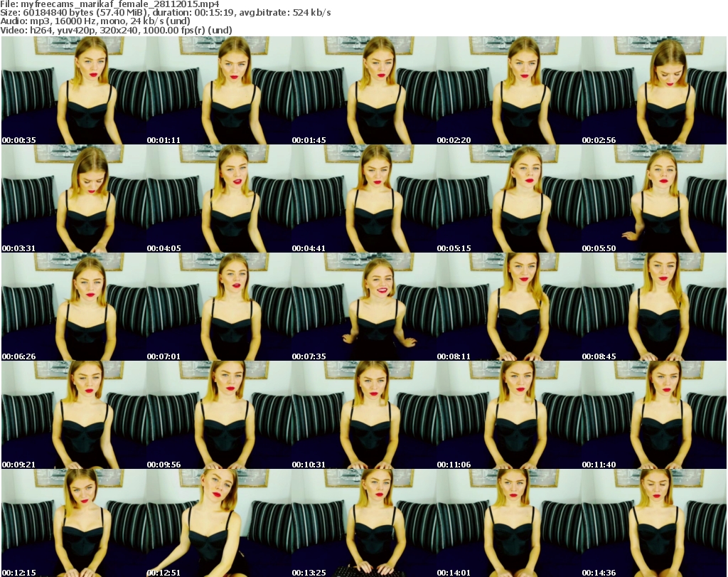Click the 'Video: h264, yuv420p' info line
The image size is (728, 577).
116,30
